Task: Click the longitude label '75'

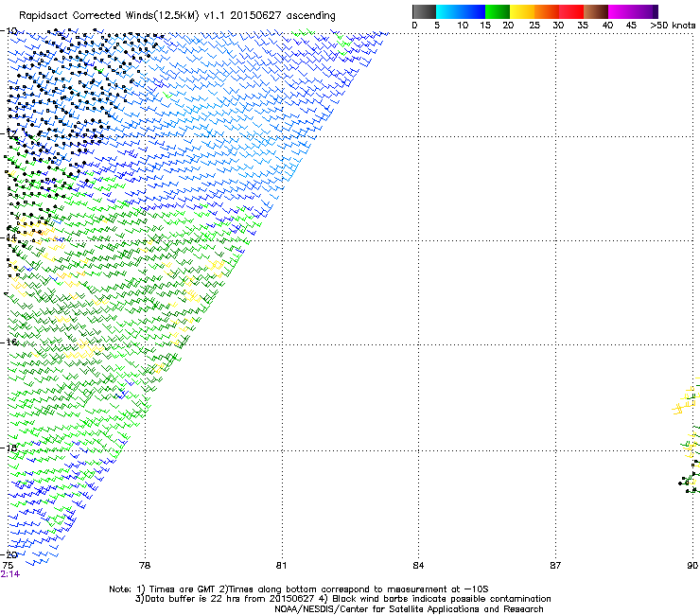Action: (8, 566)
